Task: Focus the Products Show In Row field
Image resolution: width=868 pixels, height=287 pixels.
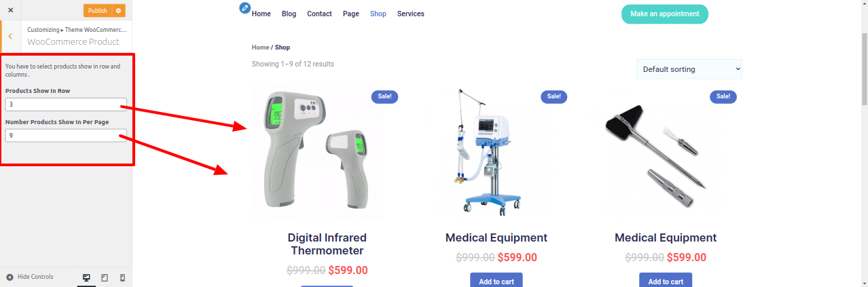Action: click(66, 104)
